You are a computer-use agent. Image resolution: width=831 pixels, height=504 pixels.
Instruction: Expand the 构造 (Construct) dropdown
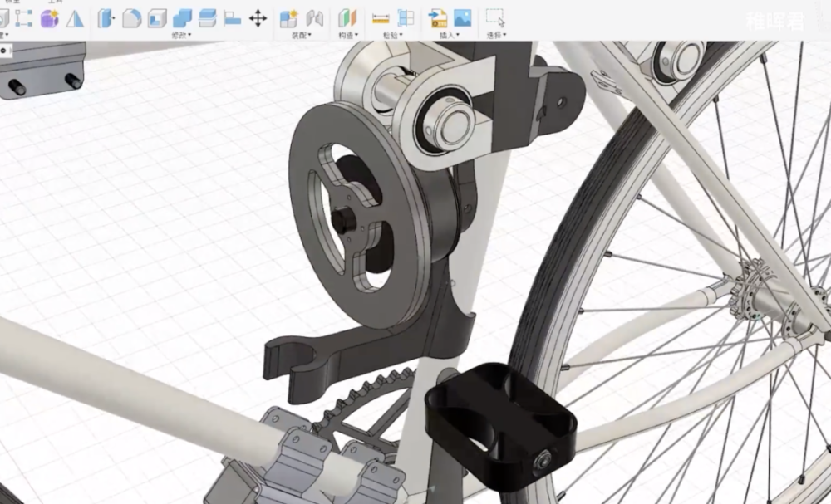click(x=348, y=35)
